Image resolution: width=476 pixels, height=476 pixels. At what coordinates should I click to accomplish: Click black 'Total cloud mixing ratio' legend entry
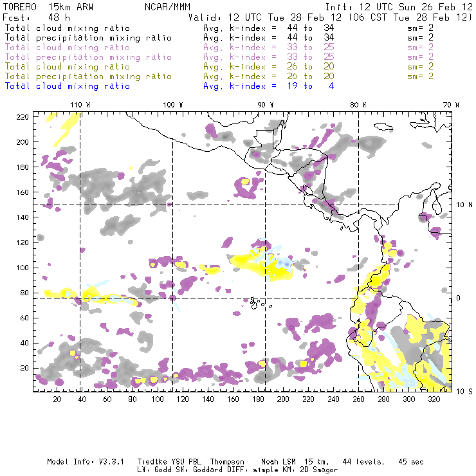click(68, 28)
